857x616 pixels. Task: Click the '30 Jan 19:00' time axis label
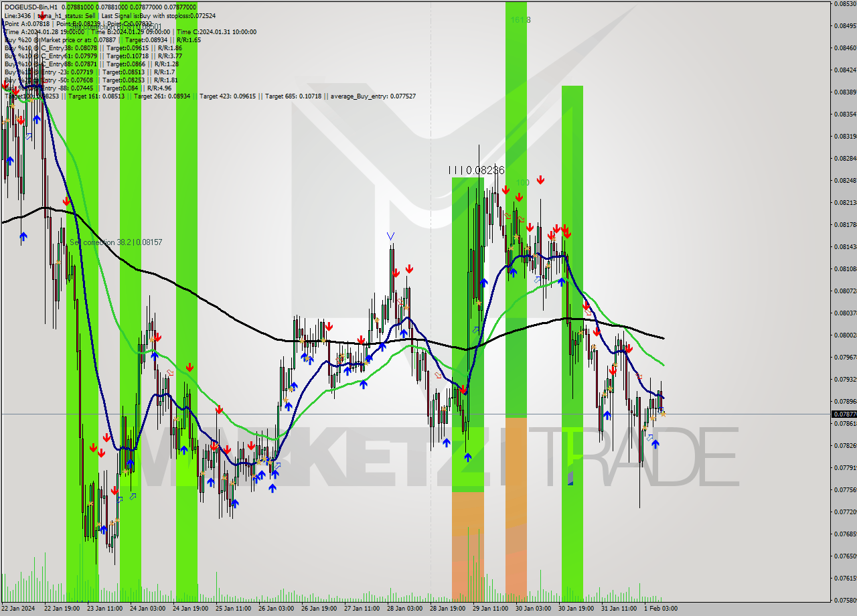pyautogui.click(x=576, y=609)
